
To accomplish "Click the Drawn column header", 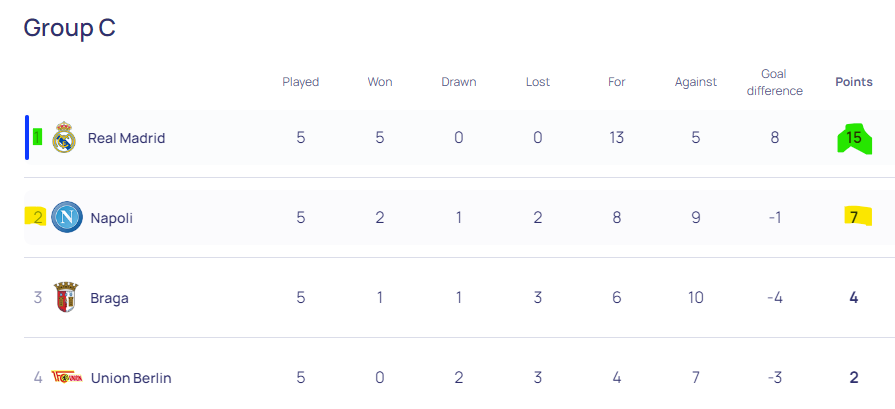I will coord(459,82).
